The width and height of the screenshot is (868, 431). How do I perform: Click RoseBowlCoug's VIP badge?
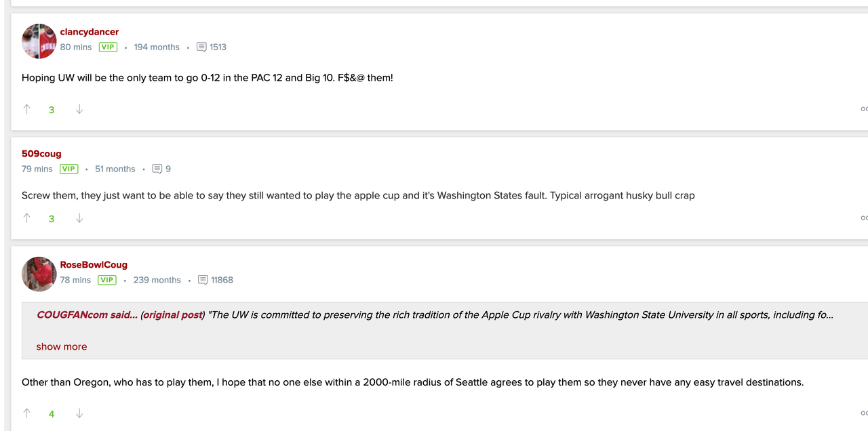[x=106, y=280]
